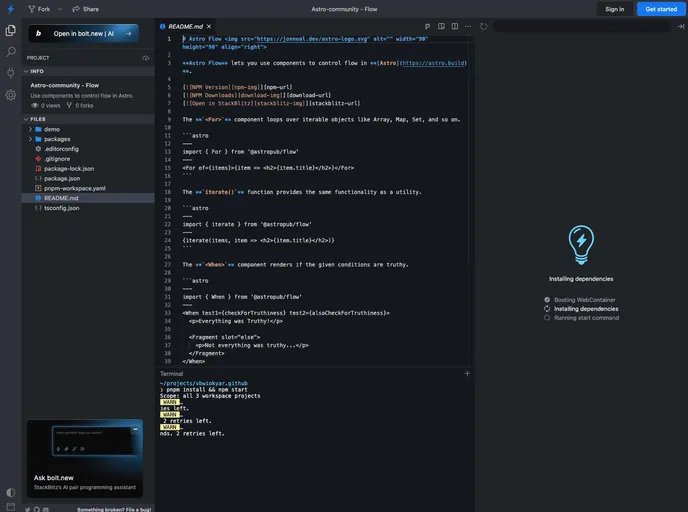Click the .gitignore red diamond icon

pos(38,159)
